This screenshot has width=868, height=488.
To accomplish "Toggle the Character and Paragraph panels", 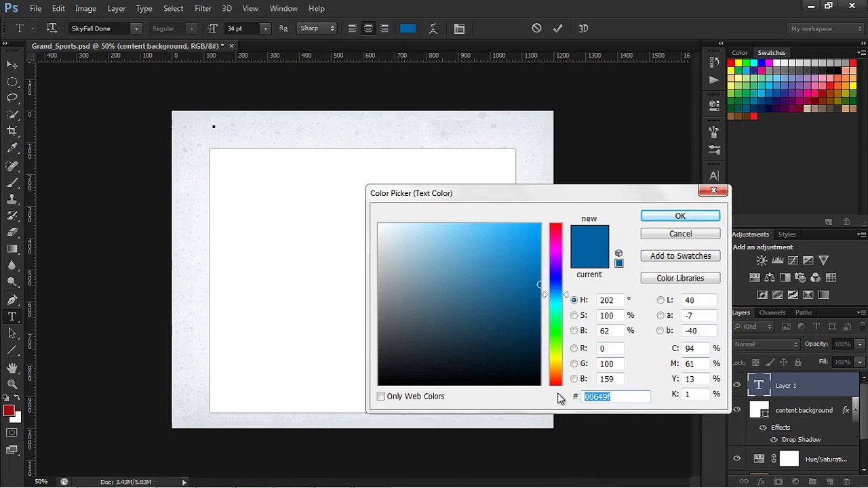I will pos(459,28).
